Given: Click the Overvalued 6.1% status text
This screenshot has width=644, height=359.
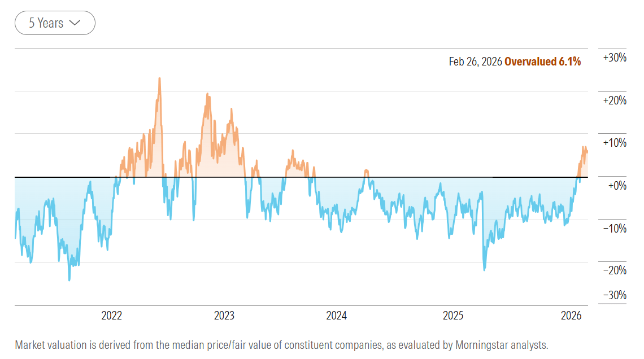Looking at the screenshot, I should point(542,62).
